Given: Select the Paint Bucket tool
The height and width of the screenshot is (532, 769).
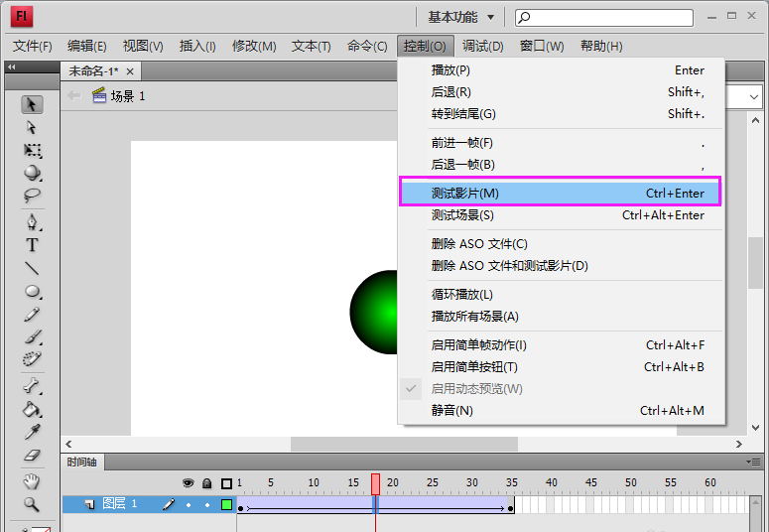Looking at the screenshot, I should pyautogui.click(x=32, y=409).
